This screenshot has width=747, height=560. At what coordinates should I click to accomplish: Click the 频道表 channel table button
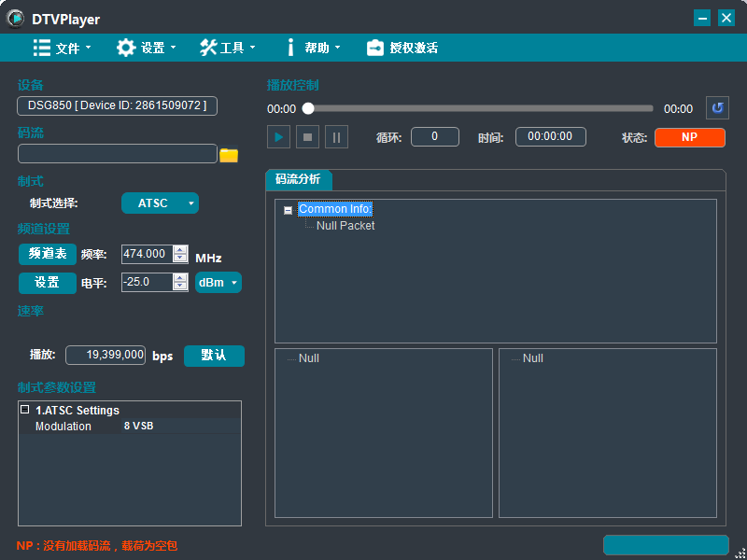point(48,254)
